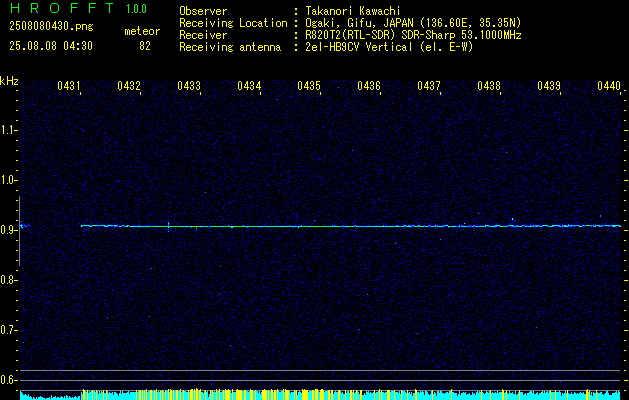
Task: Click the 0440 time marker
Action: (609, 86)
